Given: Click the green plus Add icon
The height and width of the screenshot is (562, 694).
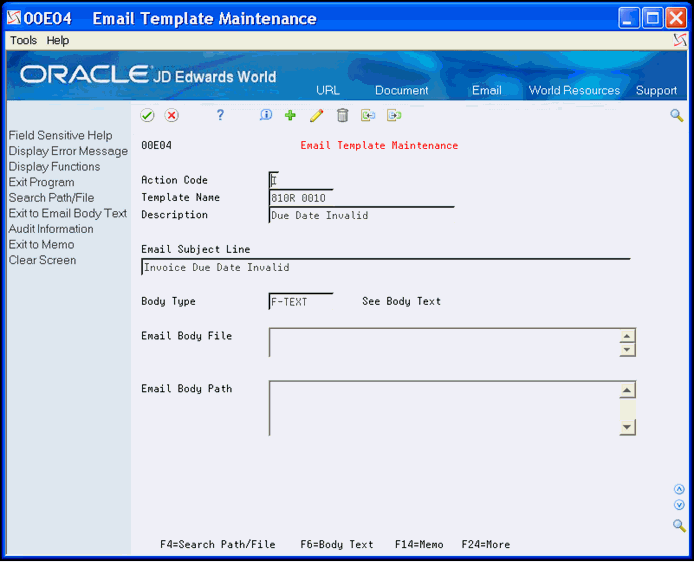Looking at the screenshot, I should coord(290,115).
